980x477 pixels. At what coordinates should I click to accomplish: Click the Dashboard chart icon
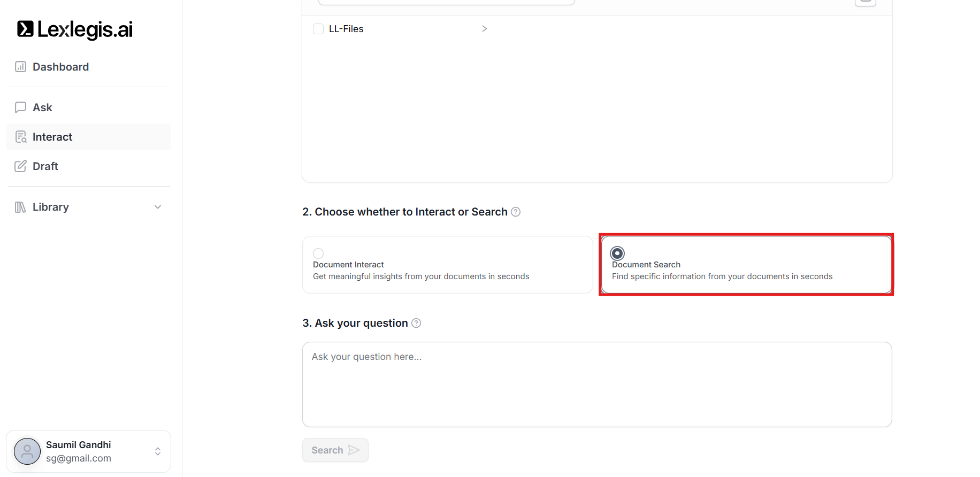click(20, 67)
